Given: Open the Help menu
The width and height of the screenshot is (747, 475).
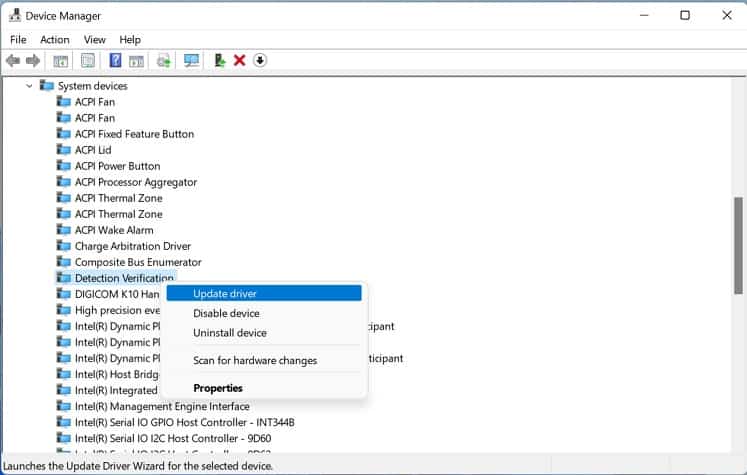Looking at the screenshot, I should pyautogui.click(x=130, y=40).
